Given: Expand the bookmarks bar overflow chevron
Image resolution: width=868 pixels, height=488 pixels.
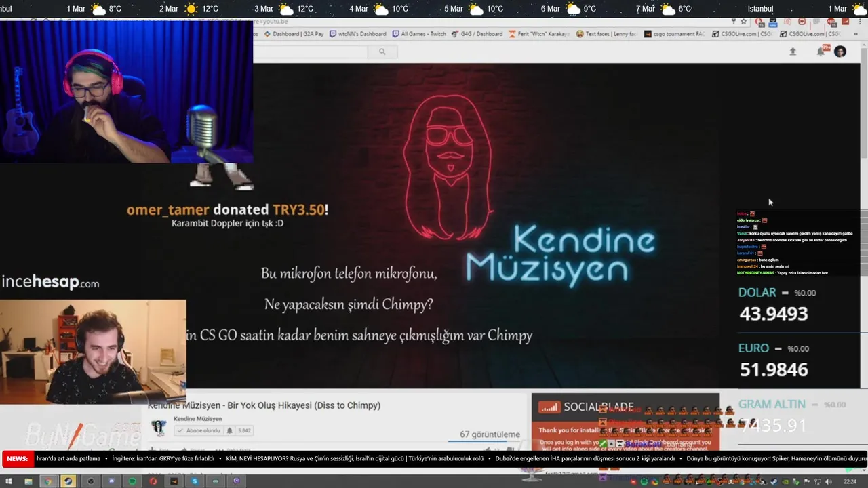Looking at the screenshot, I should pos(856,33).
